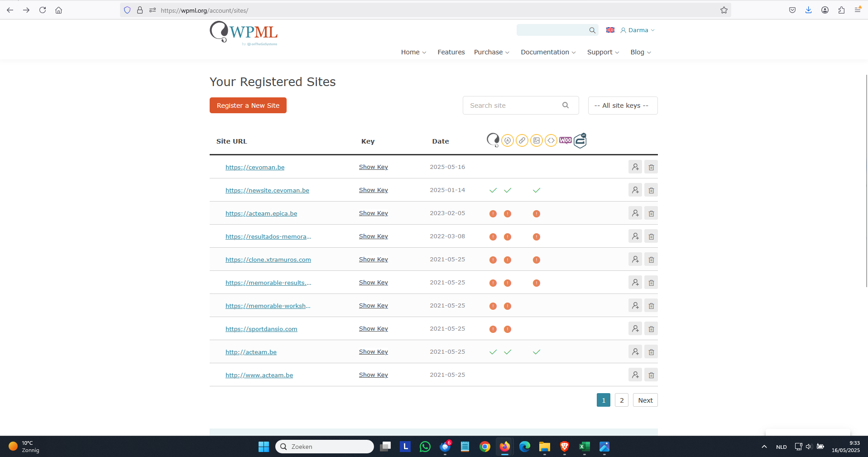Open the http://www.acteam.be link
Viewport: 868px width, 457px height.
pos(259,375)
